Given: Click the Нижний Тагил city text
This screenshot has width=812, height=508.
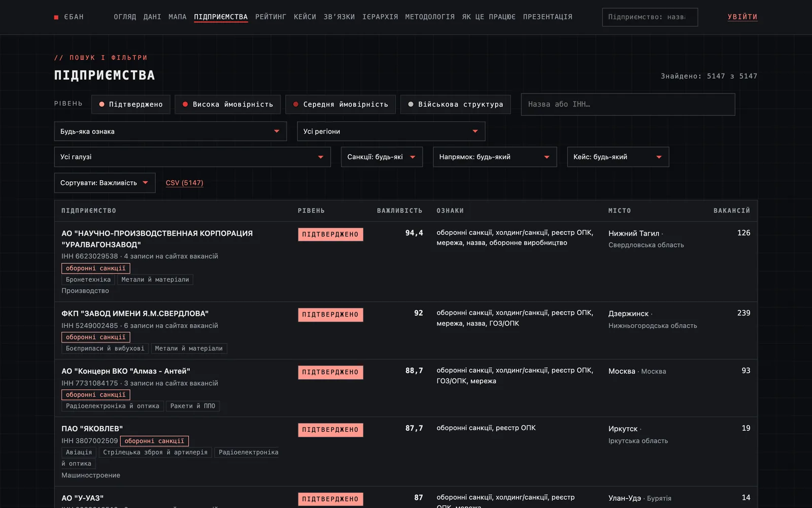Looking at the screenshot, I should pos(634,233).
